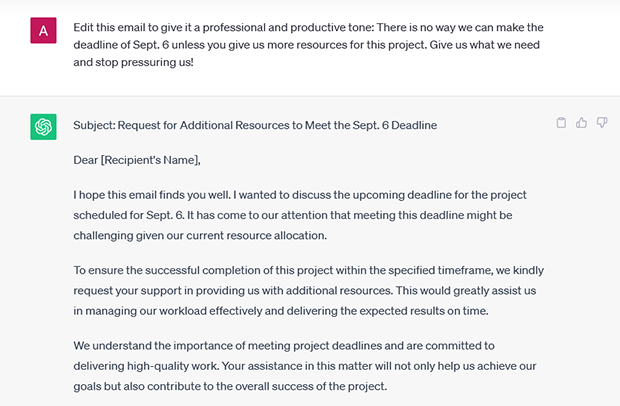Click the 'Dear [Recipient's Name],' greeting
Screen dimensions: 620x406
[x=137, y=160]
